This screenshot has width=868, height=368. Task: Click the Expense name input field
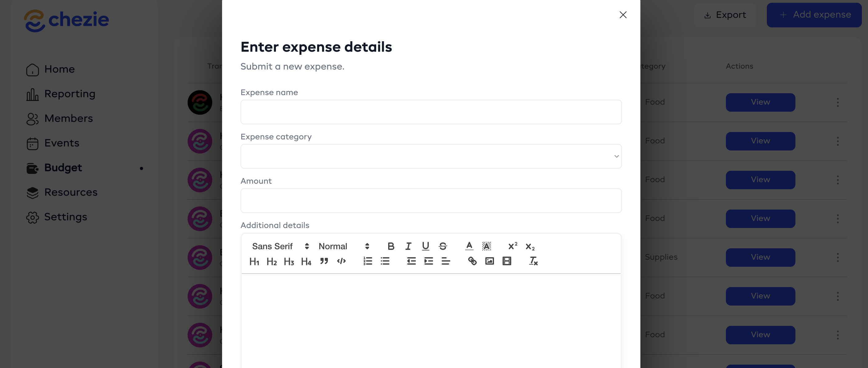click(431, 112)
